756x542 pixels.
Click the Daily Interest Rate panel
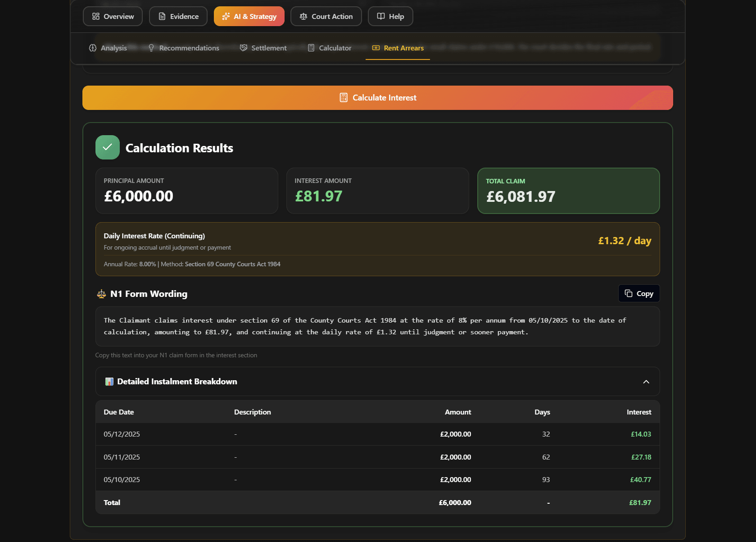[x=377, y=249]
